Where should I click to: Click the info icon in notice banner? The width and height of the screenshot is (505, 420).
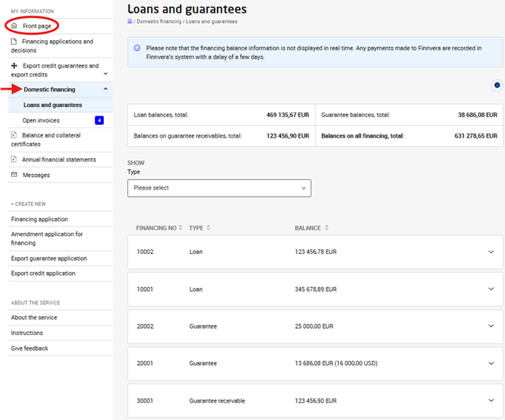point(137,48)
